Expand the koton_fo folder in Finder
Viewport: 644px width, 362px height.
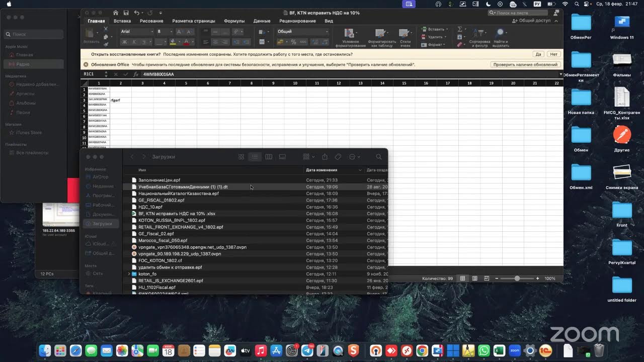129,274
